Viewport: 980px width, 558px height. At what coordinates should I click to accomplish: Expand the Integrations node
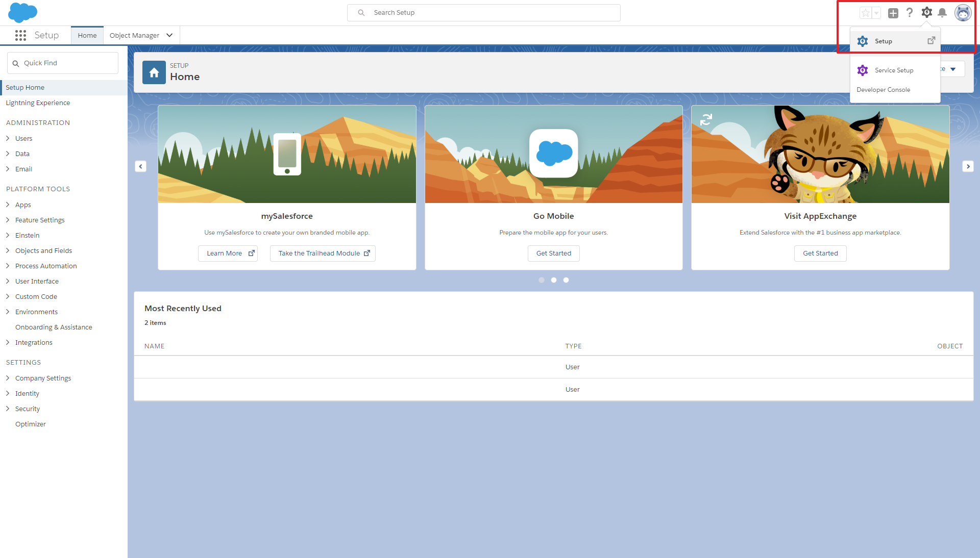(x=8, y=342)
